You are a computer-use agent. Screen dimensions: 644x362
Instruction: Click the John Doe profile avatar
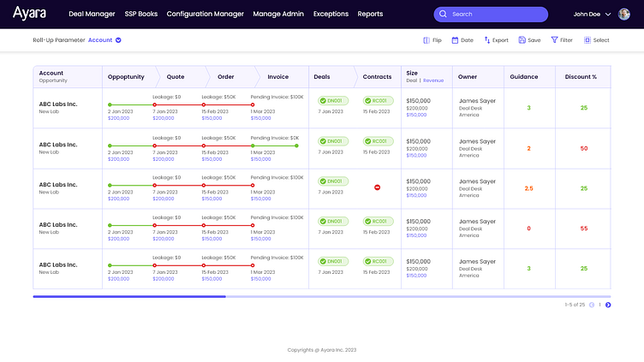point(624,15)
